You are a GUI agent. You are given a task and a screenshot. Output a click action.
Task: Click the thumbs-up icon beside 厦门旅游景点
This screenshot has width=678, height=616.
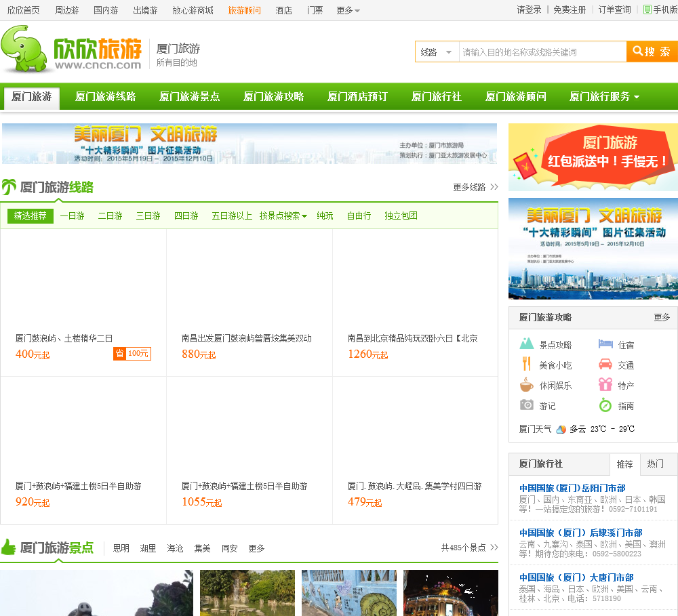[9, 548]
